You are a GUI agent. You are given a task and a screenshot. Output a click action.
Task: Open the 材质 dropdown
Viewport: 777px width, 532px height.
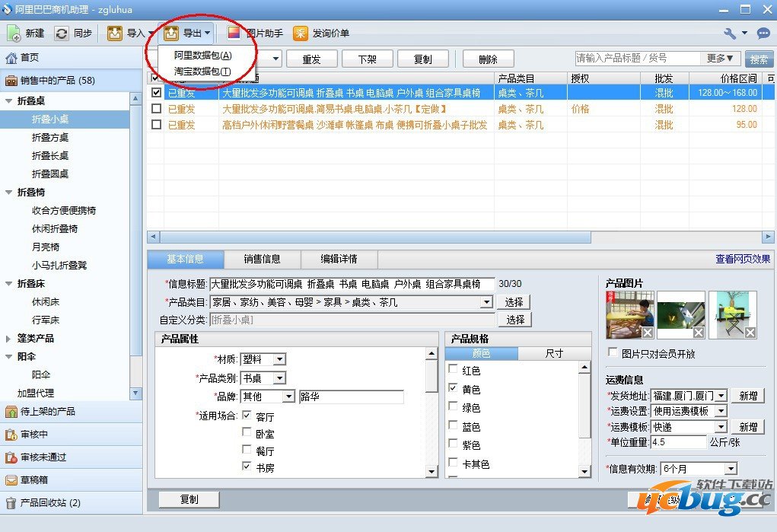tap(279, 359)
